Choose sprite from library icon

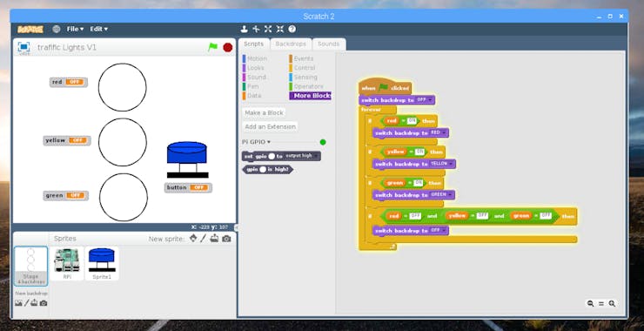click(193, 238)
